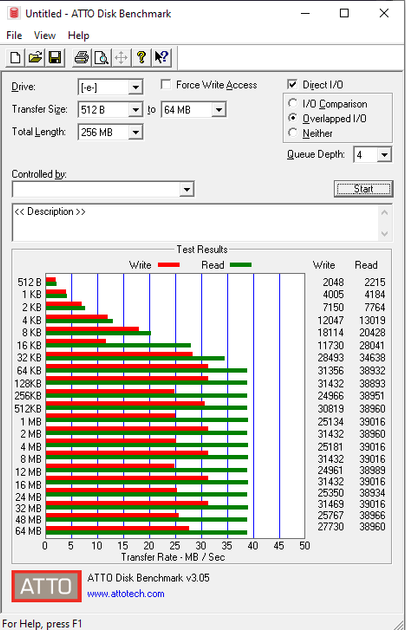The image size is (406, 630).
Task: Open the File menu
Action: [x=14, y=35]
